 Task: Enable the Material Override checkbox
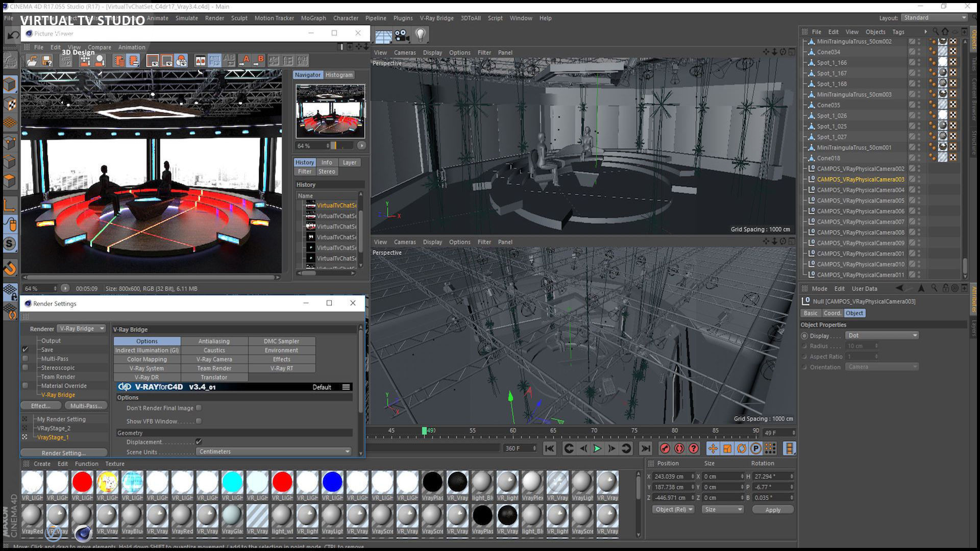click(x=25, y=386)
